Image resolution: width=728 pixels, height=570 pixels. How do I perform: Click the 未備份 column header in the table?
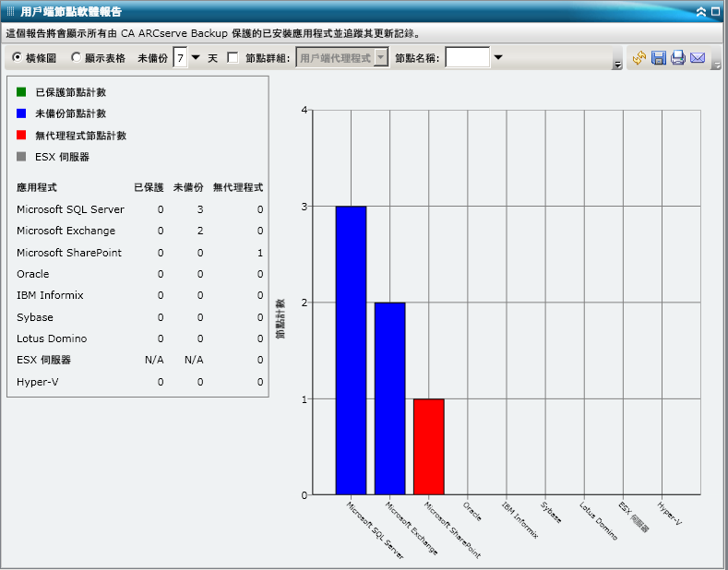[188, 187]
